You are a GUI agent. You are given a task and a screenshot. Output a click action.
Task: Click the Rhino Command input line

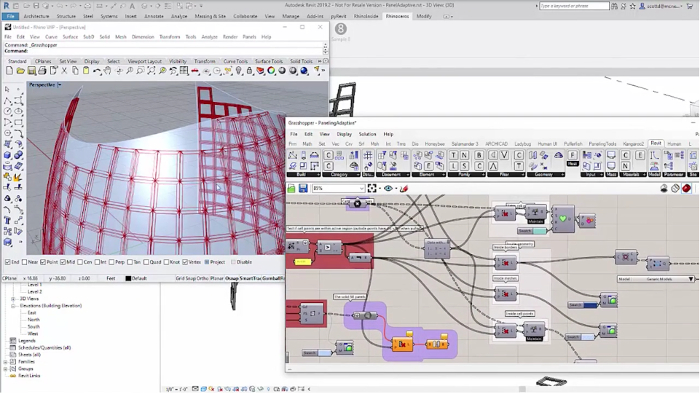pos(163,51)
